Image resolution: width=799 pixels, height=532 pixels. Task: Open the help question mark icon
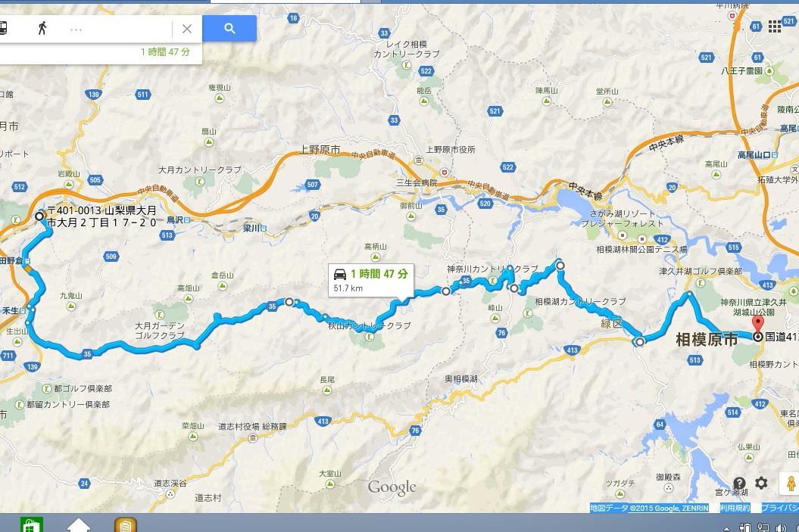739,483
